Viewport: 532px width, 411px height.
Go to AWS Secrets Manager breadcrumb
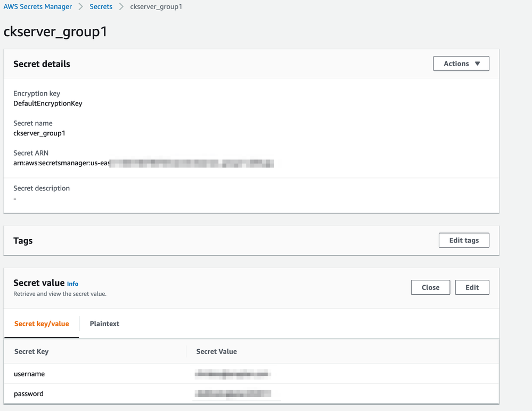38,6
